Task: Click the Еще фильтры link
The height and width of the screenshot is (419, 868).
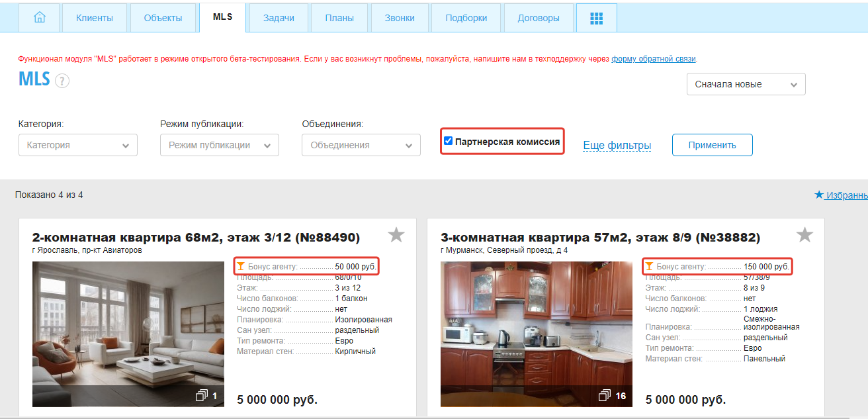Action: tap(617, 145)
